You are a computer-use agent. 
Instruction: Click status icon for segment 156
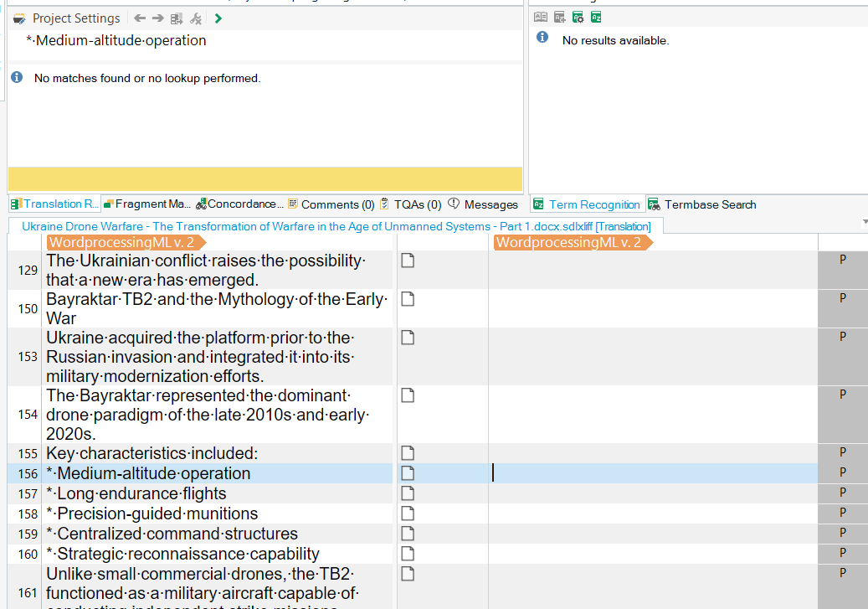408,473
